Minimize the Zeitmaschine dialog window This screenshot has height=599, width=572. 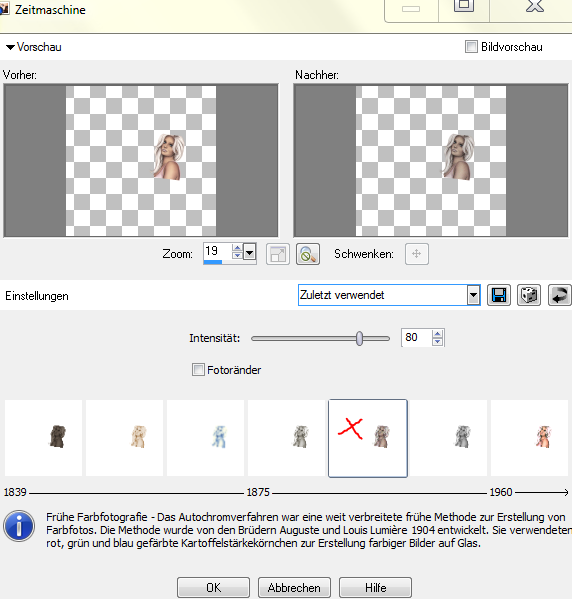coord(411,8)
